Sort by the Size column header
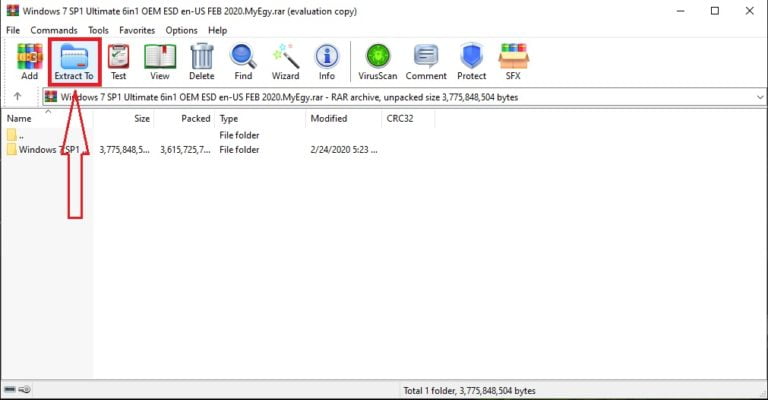 click(x=123, y=118)
